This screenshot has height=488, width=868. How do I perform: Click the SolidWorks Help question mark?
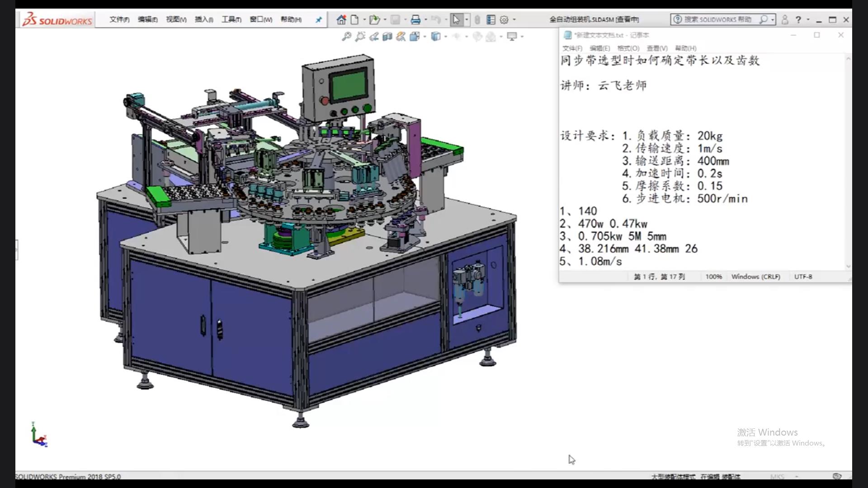tap(798, 19)
